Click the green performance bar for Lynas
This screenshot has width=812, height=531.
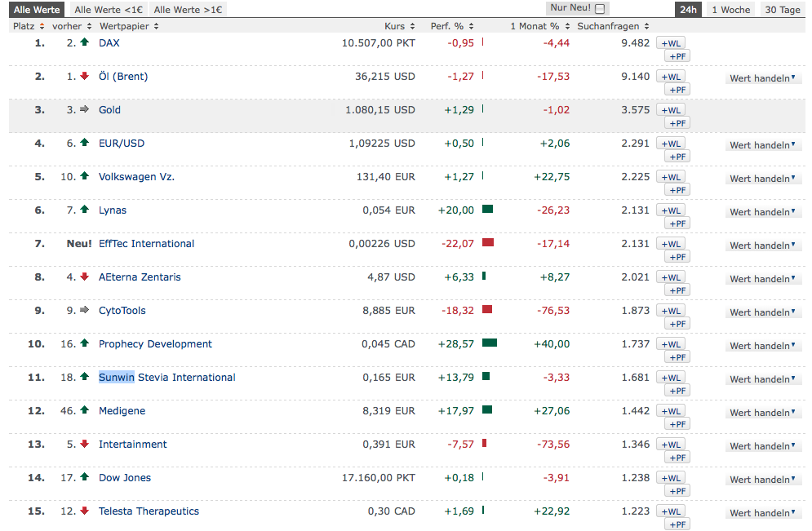click(x=487, y=210)
